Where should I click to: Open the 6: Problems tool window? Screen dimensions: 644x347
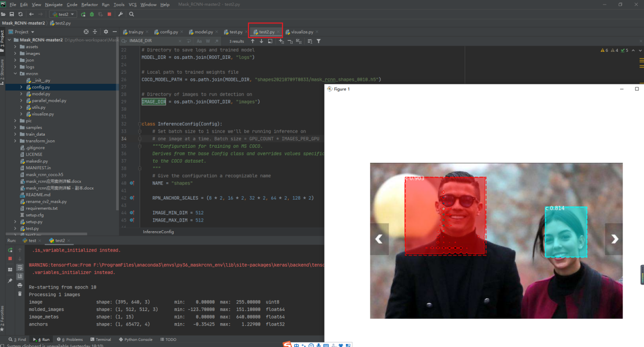tap(69, 339)
